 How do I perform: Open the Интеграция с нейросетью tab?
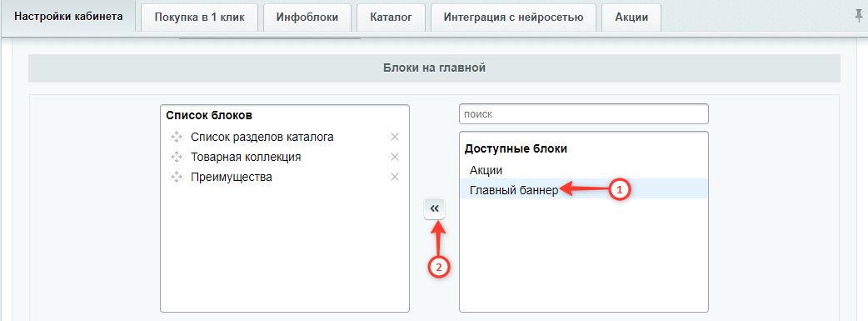pyautogui.click(x=513, y=18)
